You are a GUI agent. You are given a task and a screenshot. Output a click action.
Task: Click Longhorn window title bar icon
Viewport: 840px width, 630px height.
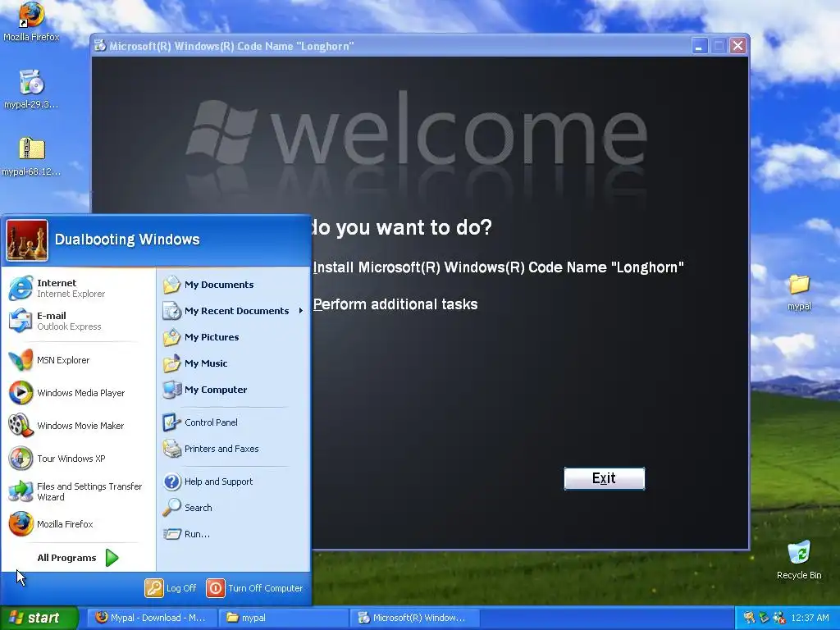(x=99, y=46)
